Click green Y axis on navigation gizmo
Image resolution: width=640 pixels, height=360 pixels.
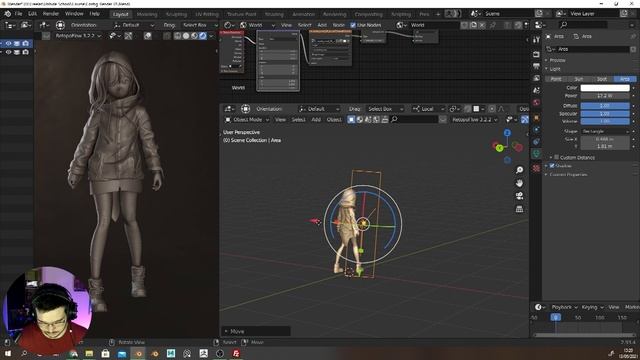point(499,148)
